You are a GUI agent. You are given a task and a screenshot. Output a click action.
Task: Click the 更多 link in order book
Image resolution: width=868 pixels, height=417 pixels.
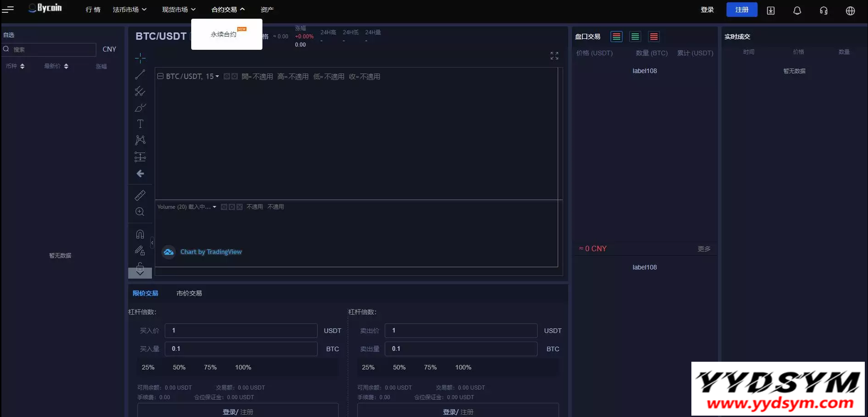(704, 249)
